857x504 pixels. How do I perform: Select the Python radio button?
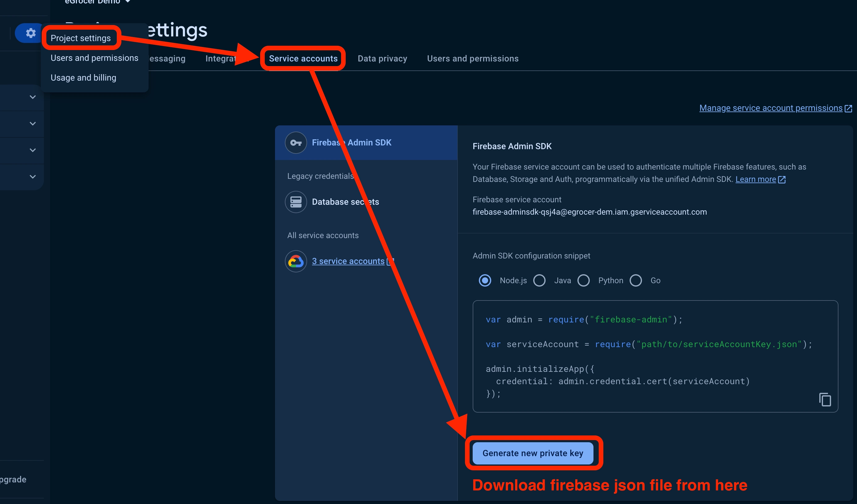pos(583,280)
